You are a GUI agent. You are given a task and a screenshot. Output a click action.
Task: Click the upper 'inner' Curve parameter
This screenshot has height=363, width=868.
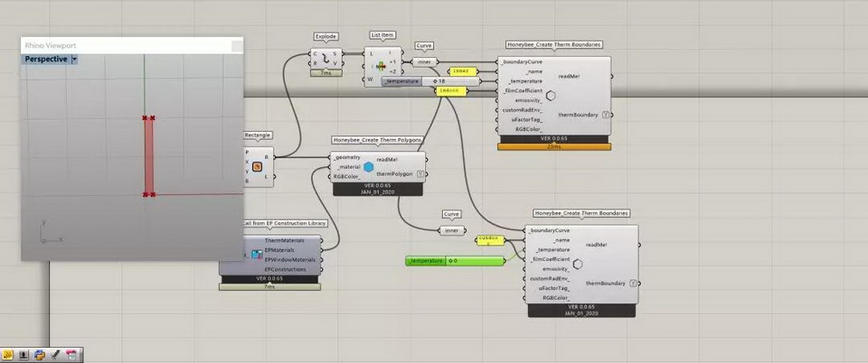tap(424, 62)
